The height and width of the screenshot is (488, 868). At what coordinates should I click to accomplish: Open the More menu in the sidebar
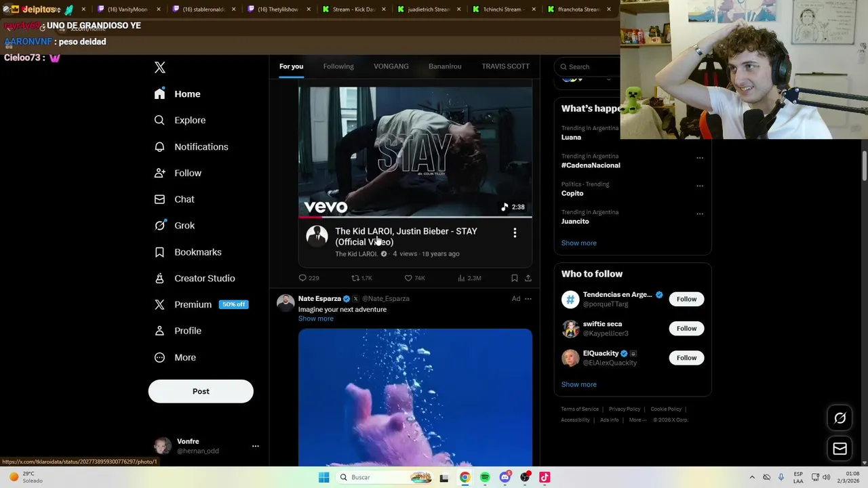(176, 357)
